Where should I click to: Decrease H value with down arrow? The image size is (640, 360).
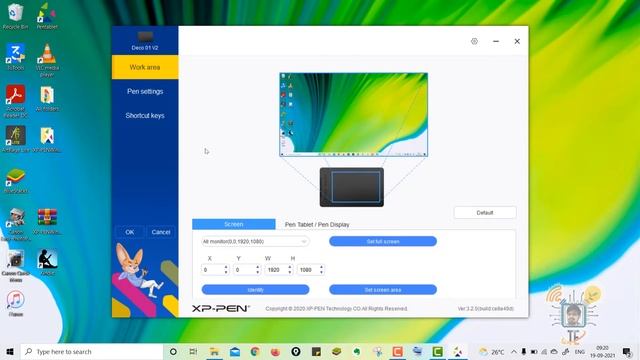(322, 272)
